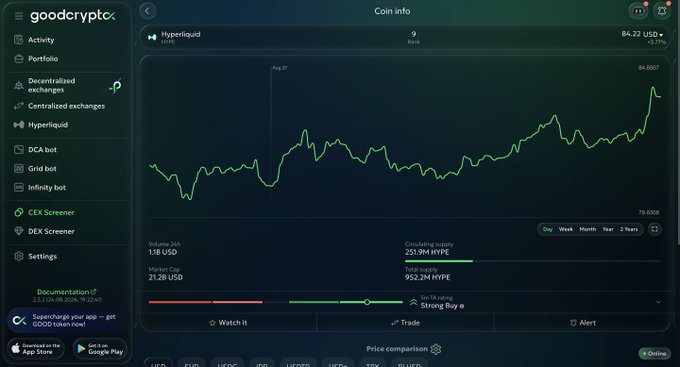
Task: Click the goodcrypto logo
Action: coord(73,16)
